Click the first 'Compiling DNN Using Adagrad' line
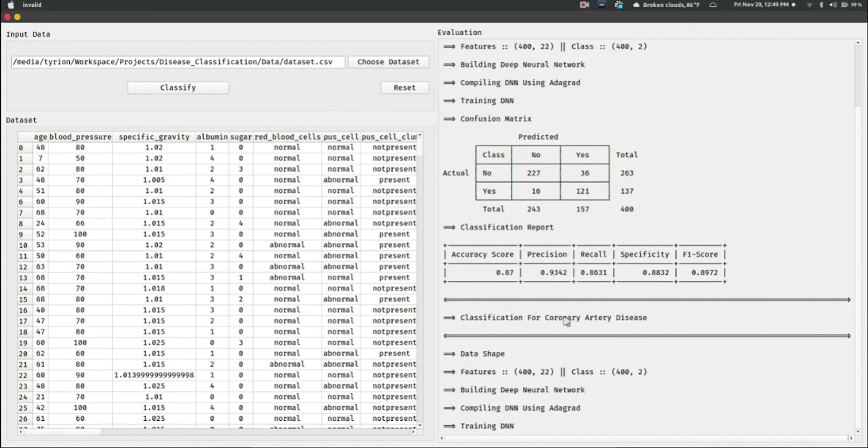This screenshot has width=868, height=448. [x=520, y=83]
